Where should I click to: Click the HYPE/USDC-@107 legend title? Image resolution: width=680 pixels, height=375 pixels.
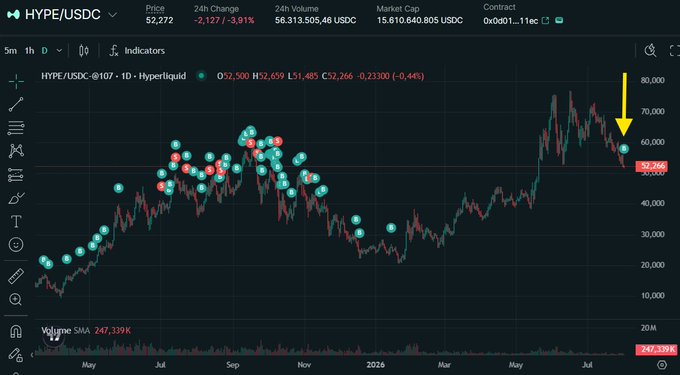pos(114,76)
